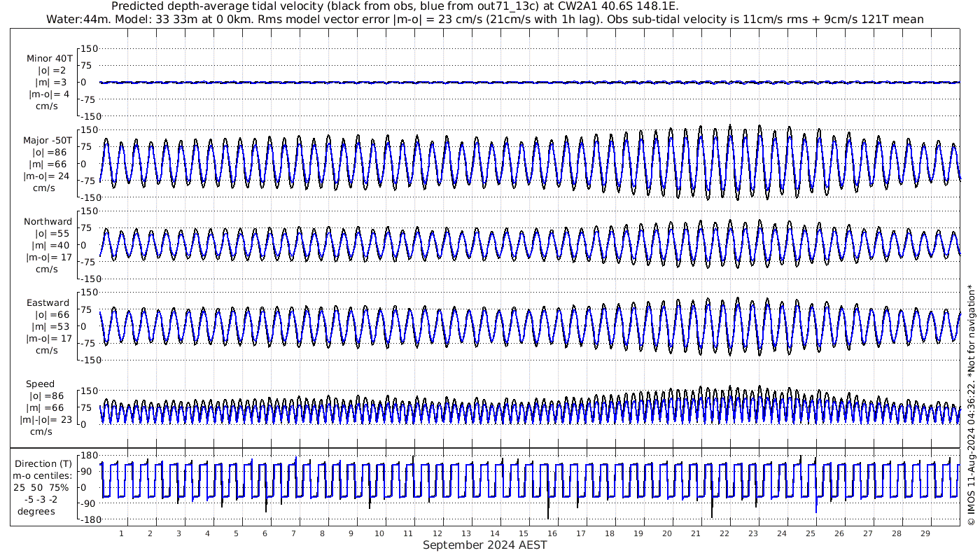
Task: Select the 'Direction (T)' panel label
Action: click(x=43, y=464)
